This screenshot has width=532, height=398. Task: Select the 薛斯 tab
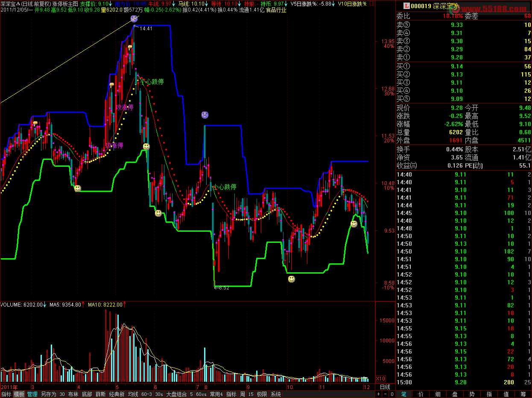(x=100, y=394)
